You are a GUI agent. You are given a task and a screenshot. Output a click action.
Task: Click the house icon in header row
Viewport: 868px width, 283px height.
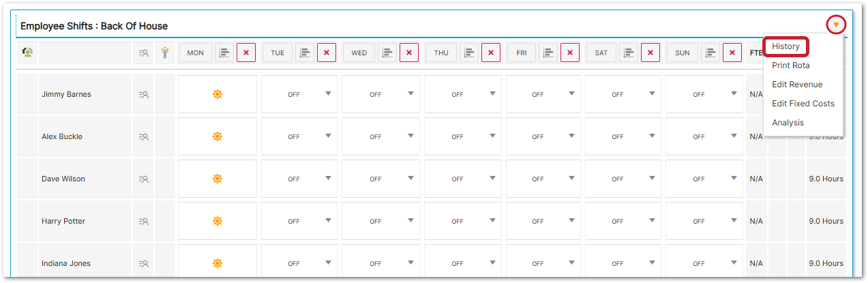tap(28, 53)
